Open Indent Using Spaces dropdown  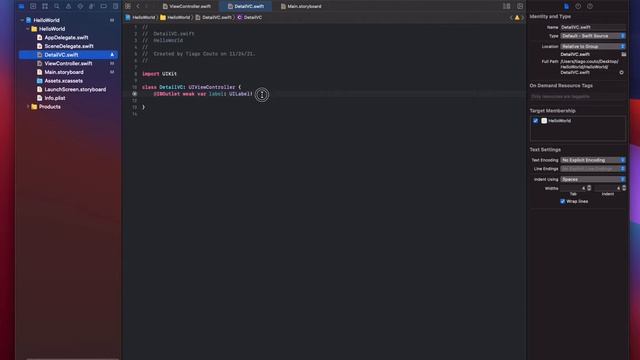pyautogui.click(x=593, y=179)
